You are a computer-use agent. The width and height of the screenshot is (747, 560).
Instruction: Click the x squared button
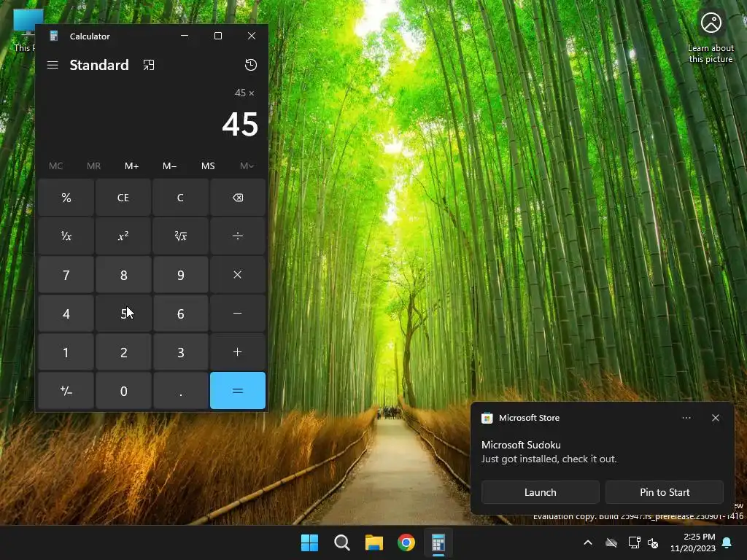pyautogui.click(x=123, y=236)
